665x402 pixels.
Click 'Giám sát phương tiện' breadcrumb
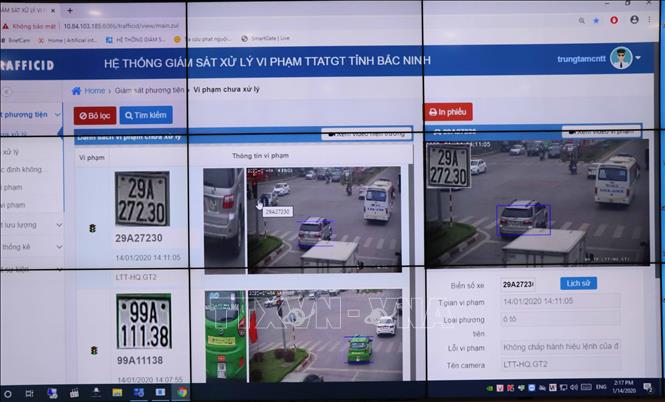149,90
